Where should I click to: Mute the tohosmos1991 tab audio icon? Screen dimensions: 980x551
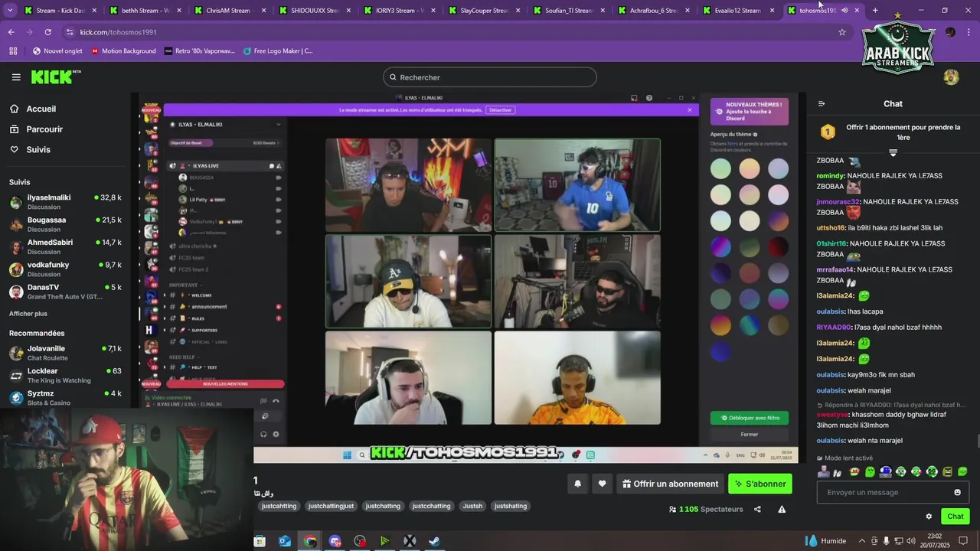click(x=844, y=11)
